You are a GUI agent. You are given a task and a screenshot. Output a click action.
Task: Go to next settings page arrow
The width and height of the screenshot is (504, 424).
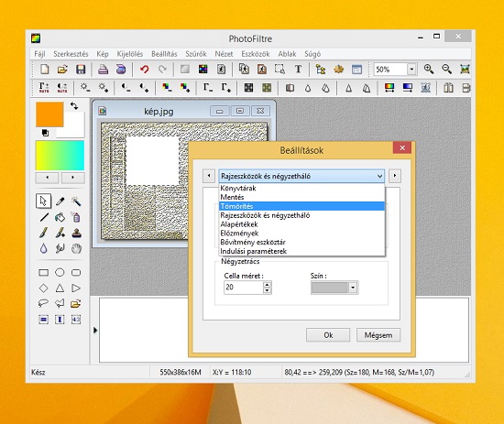point(395,176)
